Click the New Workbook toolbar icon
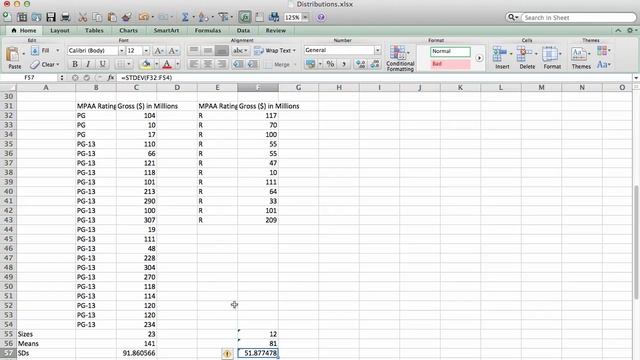 [7, 17]
